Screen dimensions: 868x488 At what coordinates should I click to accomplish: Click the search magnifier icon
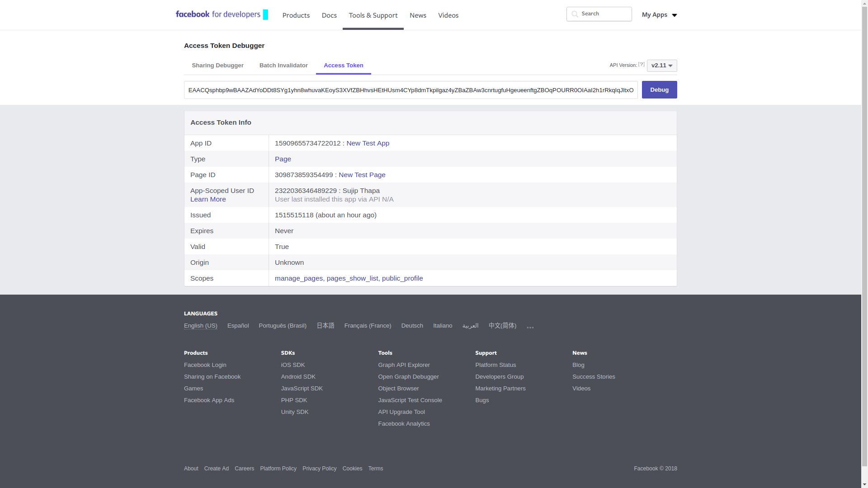pyautogui.click(x=575, y=14)
